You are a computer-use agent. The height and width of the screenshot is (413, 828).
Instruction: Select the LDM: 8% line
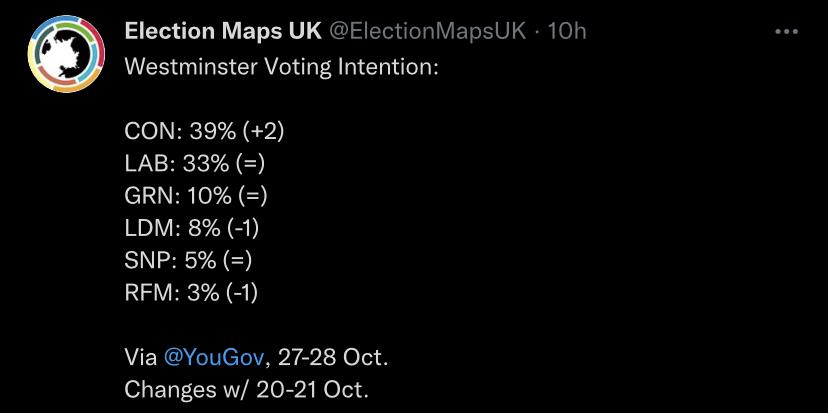(192, 229)
